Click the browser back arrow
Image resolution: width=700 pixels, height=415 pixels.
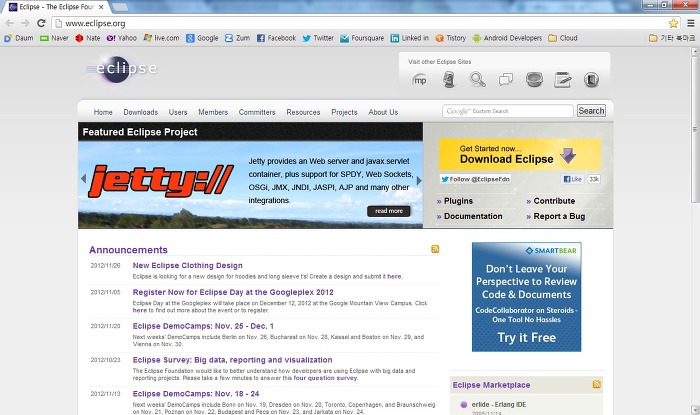coord(10,23)
